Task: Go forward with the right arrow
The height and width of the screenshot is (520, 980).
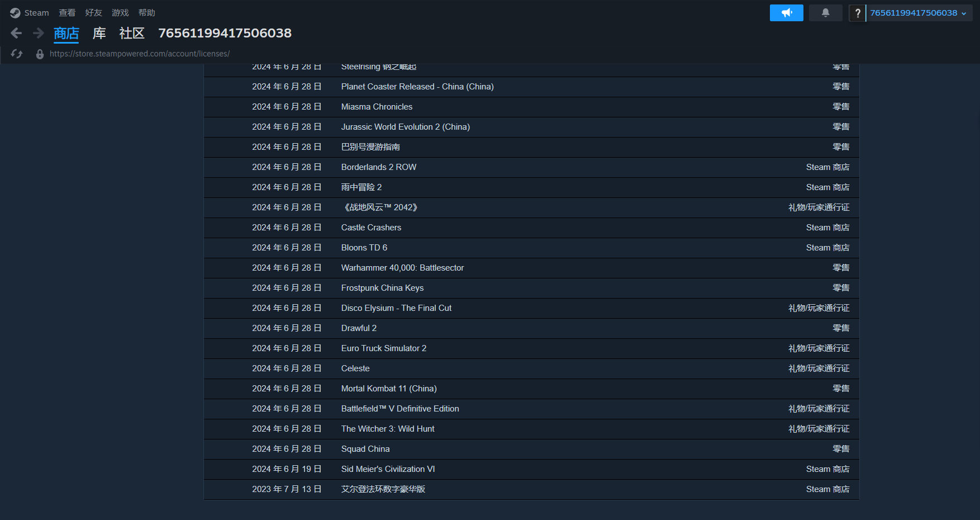Action: click(38, 34)
